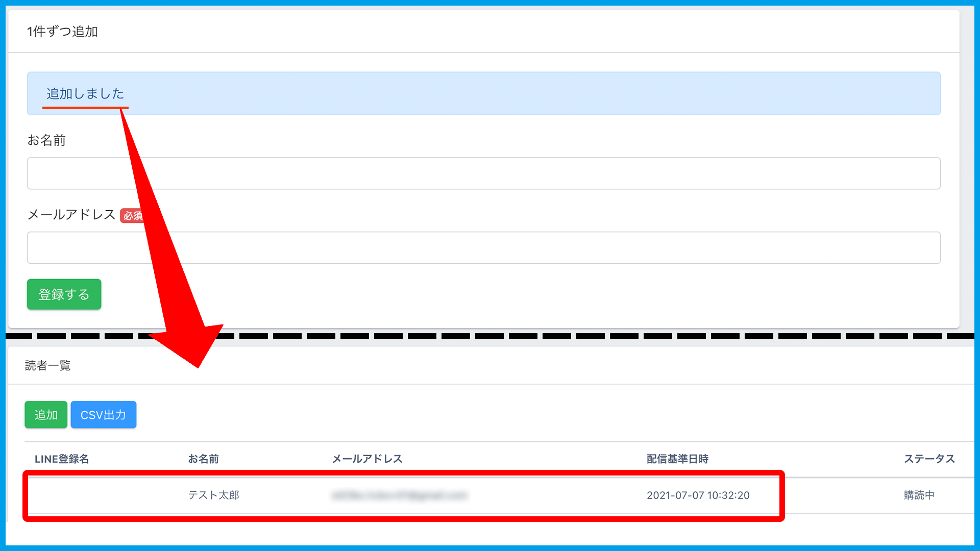Image resolution: width=980 pixels, height=551 pixels.
Task: Click the お名前 form label
Action: coord(46,140)
